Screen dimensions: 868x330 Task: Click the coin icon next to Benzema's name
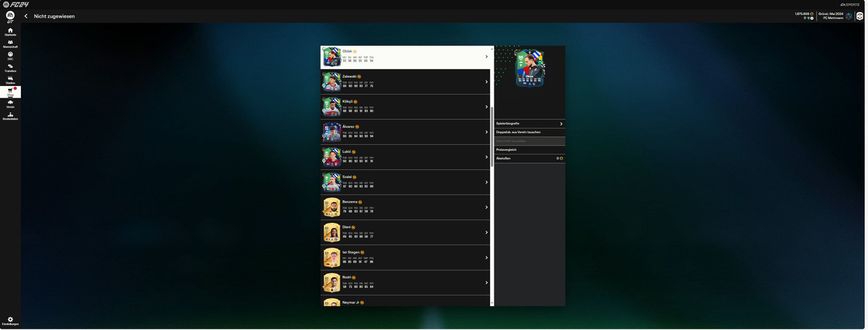(360, 202)
